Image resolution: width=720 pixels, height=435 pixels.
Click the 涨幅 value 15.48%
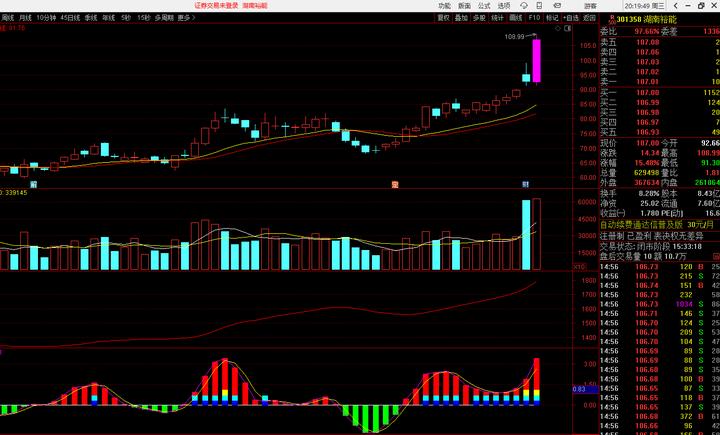[647, 163]
